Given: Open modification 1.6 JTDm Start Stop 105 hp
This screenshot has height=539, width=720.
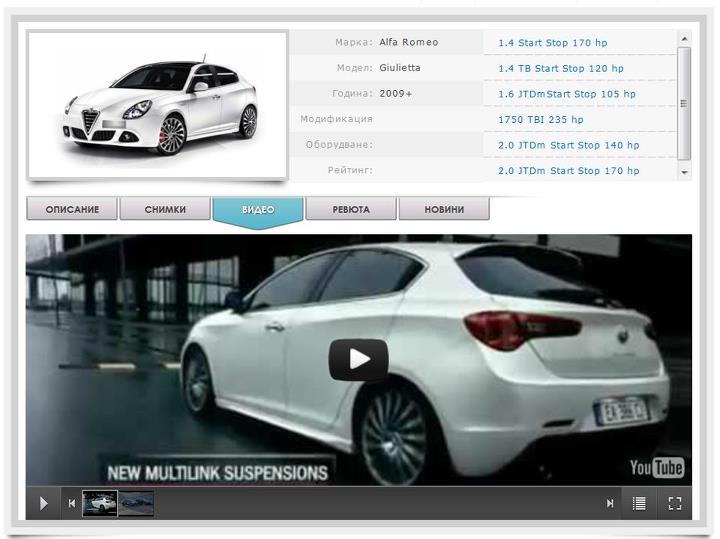Looking at the screenshot, I should pos(567,94).
